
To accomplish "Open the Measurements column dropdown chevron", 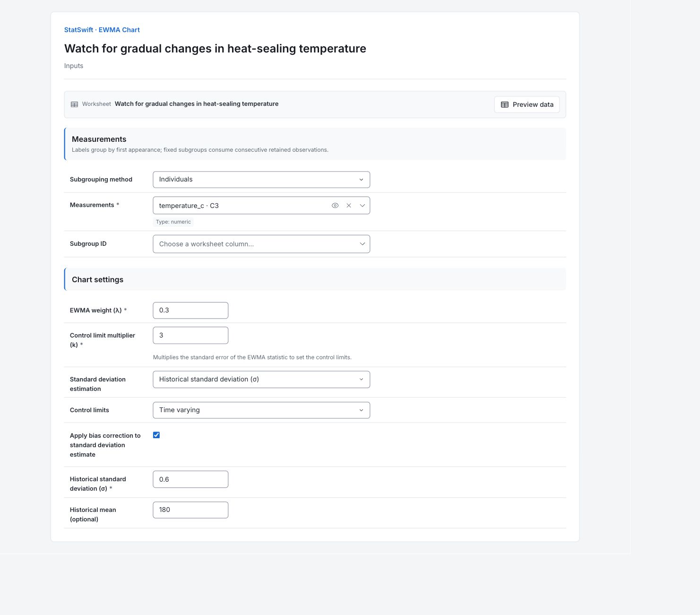I will 363,206.
